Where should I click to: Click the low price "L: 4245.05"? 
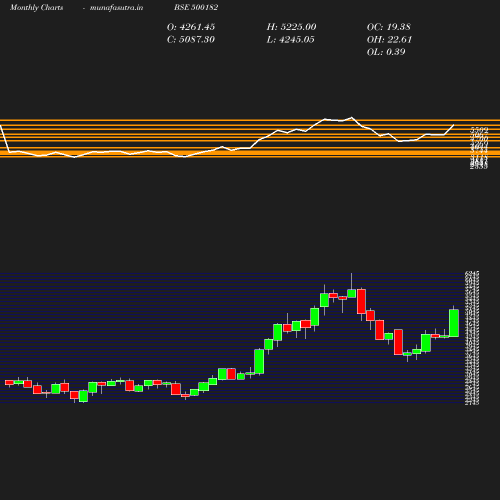pyautogui.click(x=290, y=40)
